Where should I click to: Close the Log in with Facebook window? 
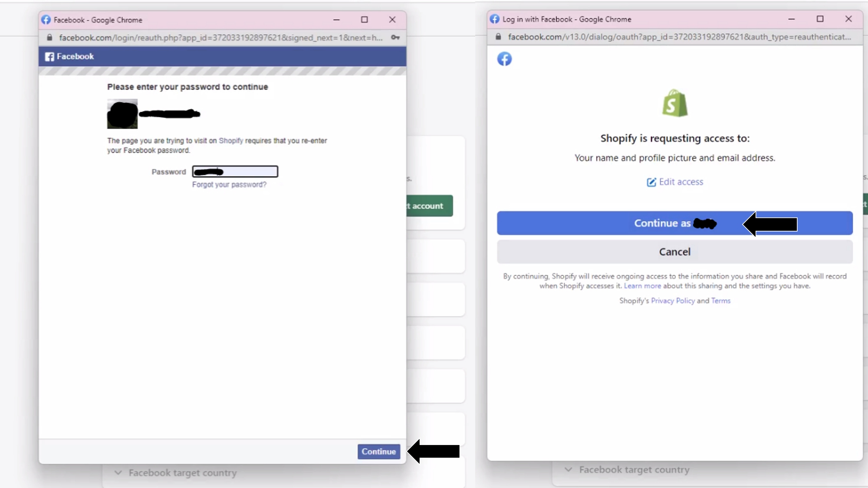pyautogui.click(x=848, y=19)
